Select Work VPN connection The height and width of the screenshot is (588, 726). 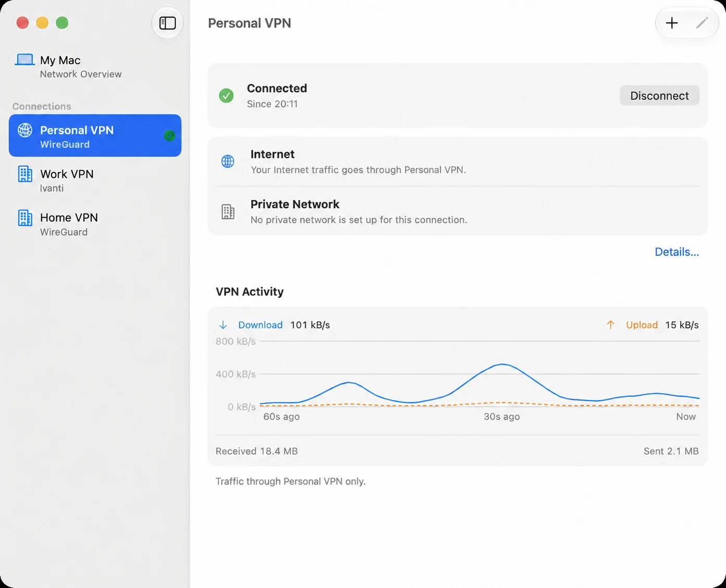pyautogui.click(x=95, y=180)
